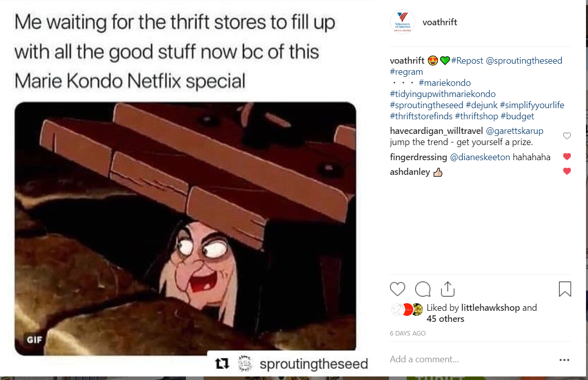Screen dimensions: 588x380
Task: Click the voathrift username in the header
Action: click(439, 23)
